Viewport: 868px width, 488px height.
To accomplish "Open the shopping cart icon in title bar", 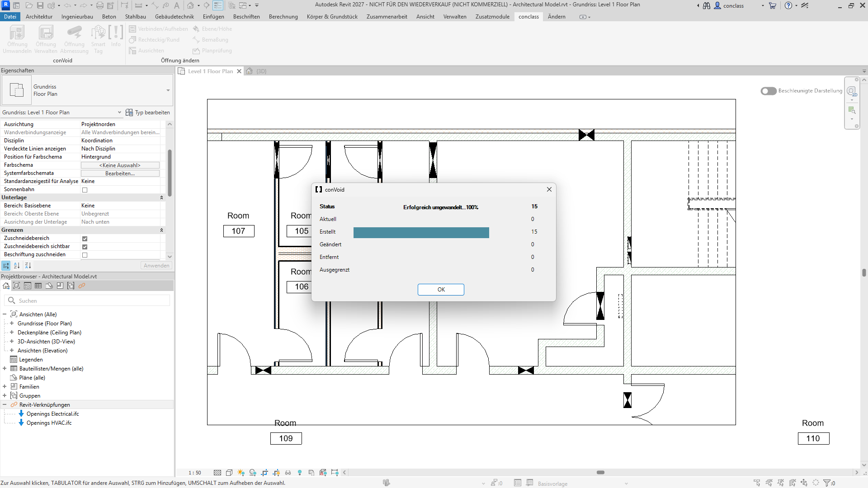I will tap(773, 5).
